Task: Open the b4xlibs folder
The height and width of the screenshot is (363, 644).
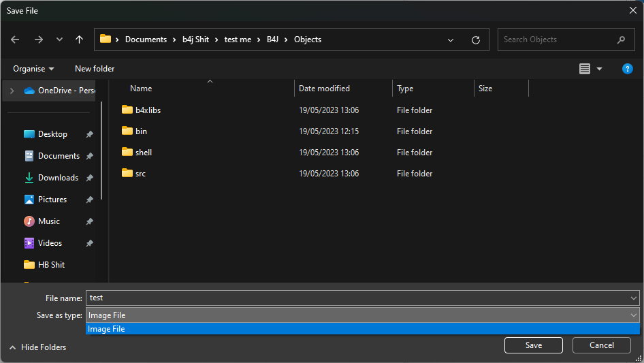Action: point(148,110)
